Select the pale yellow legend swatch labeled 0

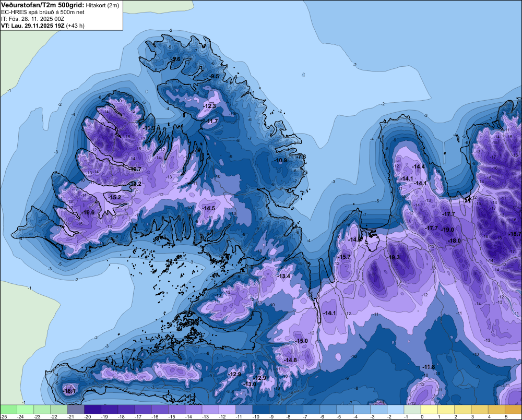429,409
